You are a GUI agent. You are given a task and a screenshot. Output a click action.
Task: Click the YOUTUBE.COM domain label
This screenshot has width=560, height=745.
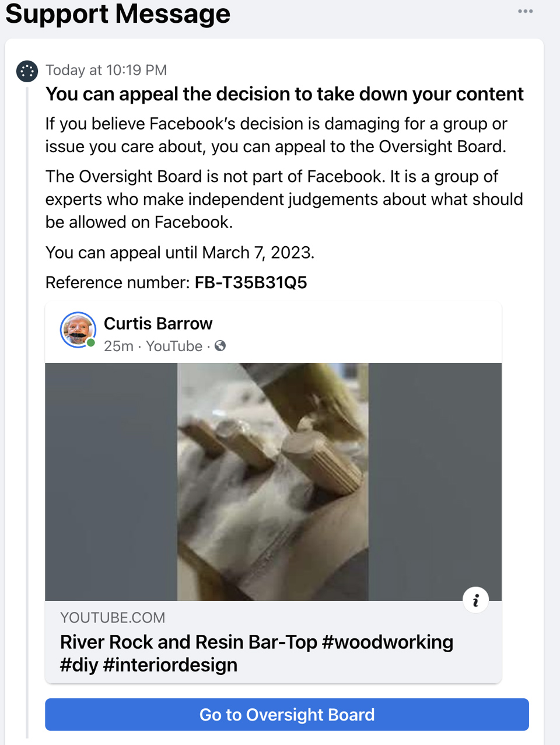tap(113, 617)
